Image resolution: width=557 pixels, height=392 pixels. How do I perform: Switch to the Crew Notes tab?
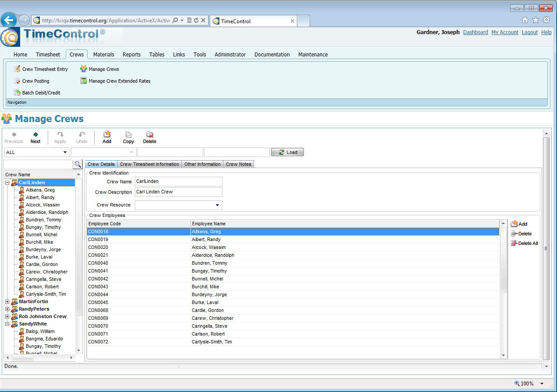(x=239, y=164)
